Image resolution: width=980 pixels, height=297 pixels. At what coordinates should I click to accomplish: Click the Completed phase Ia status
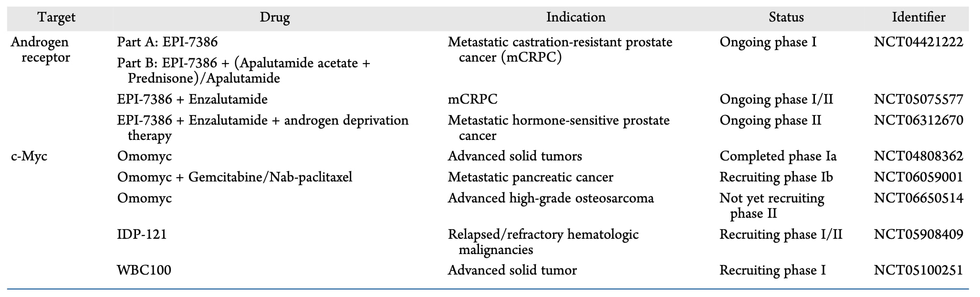coord(778,156)
